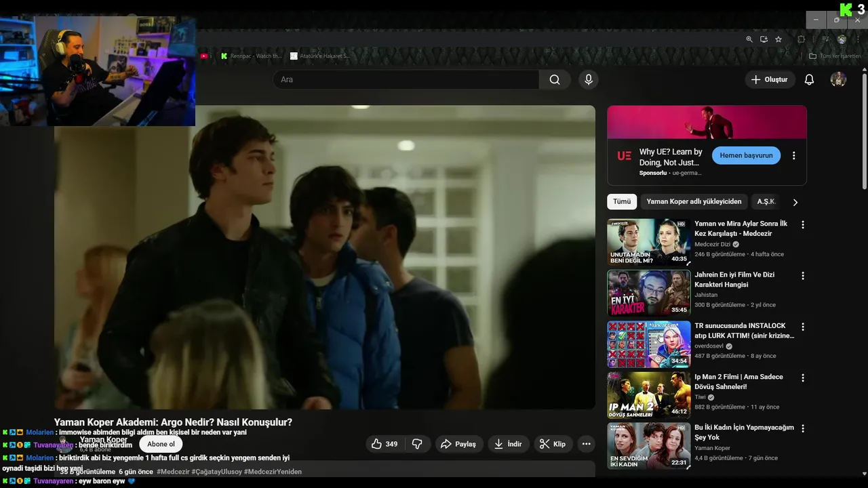Open the Chrome three-dot menu
The width and height of the screenshot is (868, 488).
tap(857, 39)
